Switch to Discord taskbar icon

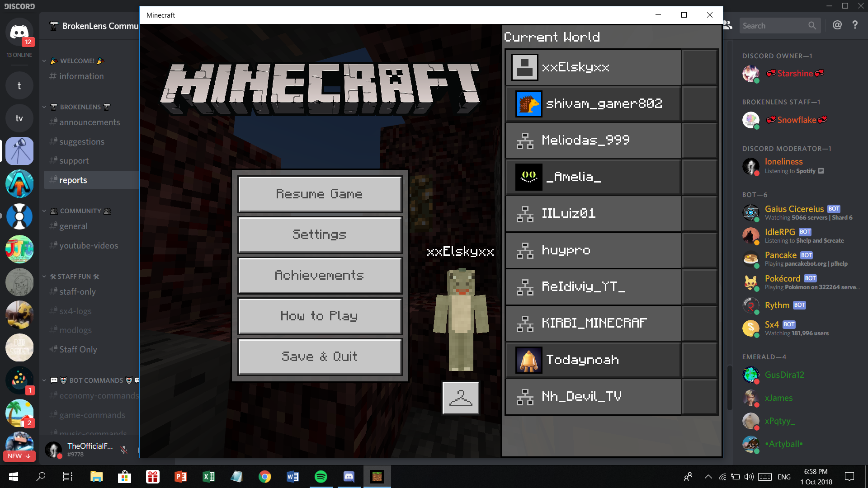click(x=349, y=477)
